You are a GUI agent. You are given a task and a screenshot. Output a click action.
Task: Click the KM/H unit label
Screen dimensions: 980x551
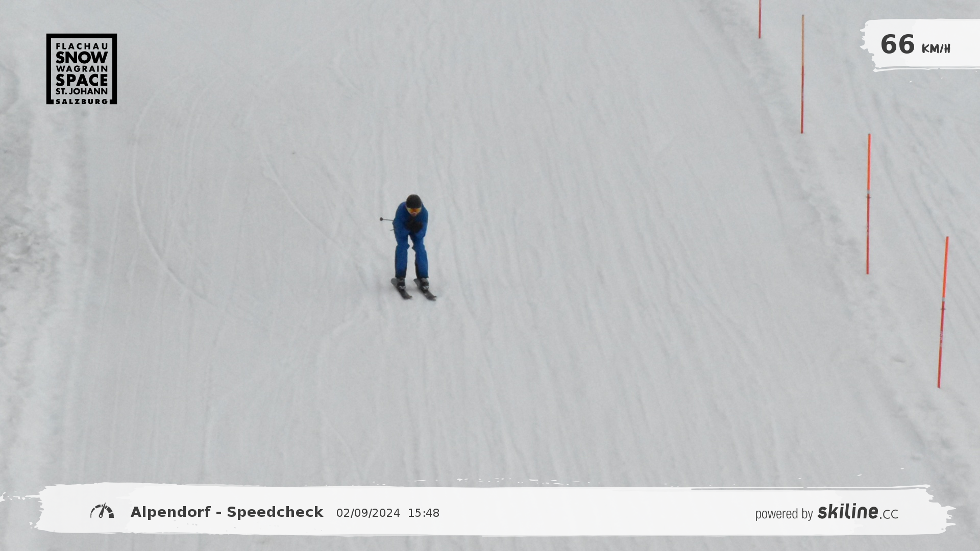click(x=936, y=49)
